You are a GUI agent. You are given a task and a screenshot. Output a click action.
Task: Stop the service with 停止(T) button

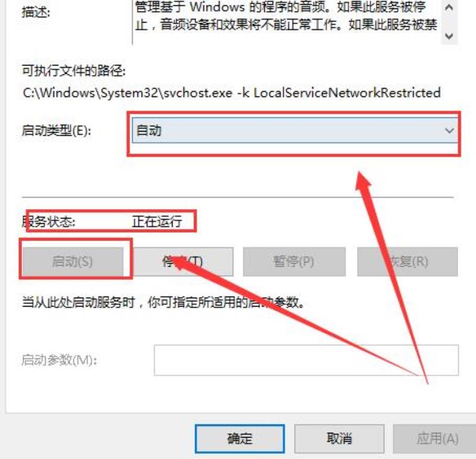[x=183, y=261]
